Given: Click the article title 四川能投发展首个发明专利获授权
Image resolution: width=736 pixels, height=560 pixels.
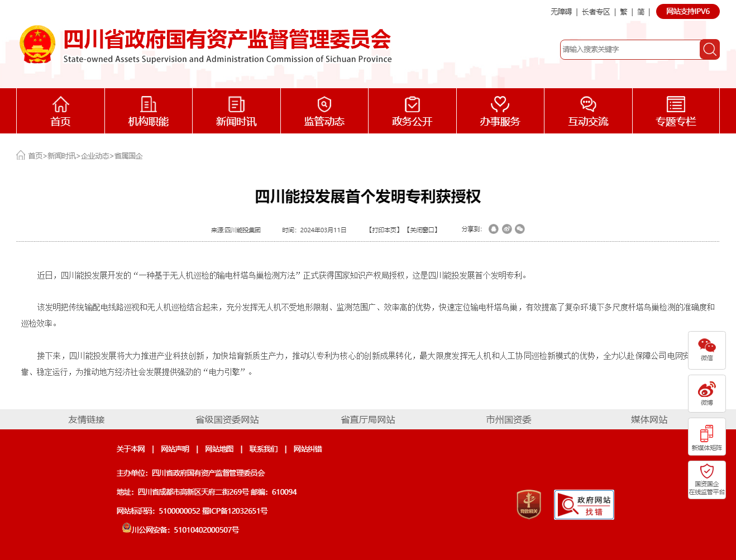Looking at the screenshot, I should [x=368, y=197].
